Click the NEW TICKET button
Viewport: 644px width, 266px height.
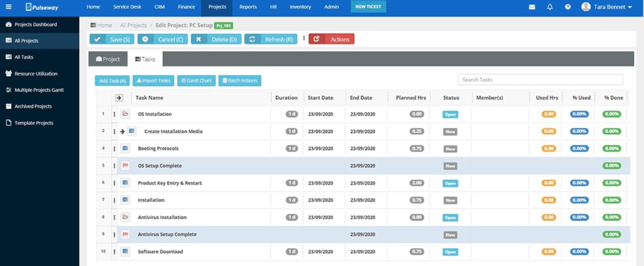coord(368,7)
